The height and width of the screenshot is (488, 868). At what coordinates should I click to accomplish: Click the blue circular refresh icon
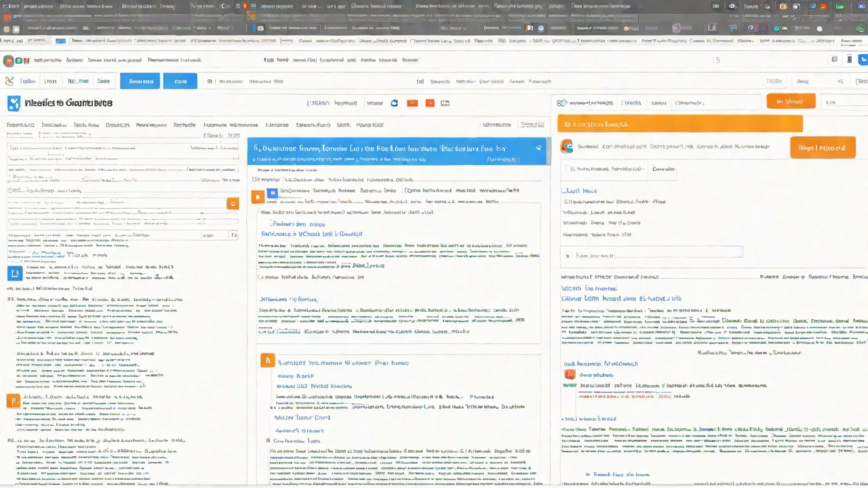click(394, 103)
